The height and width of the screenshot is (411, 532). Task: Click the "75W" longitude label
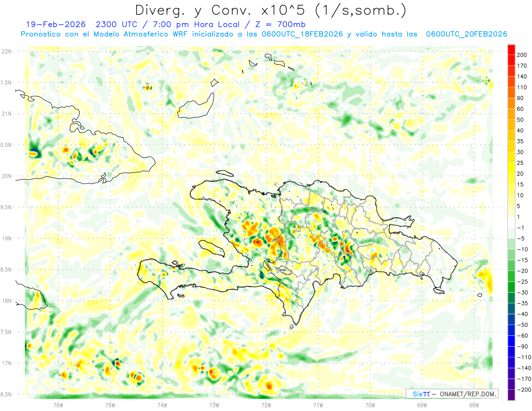110,405
